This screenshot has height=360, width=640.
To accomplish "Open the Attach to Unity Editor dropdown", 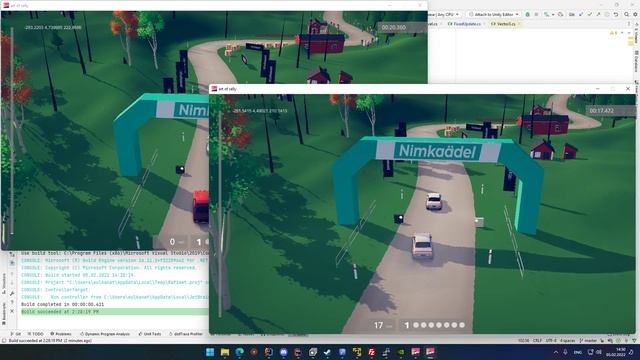I will [493, 14].
